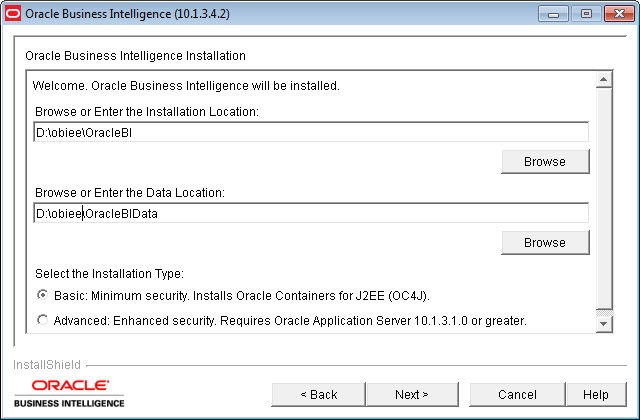
Task: Browse for the installation location folder
Action: [545, 162]
